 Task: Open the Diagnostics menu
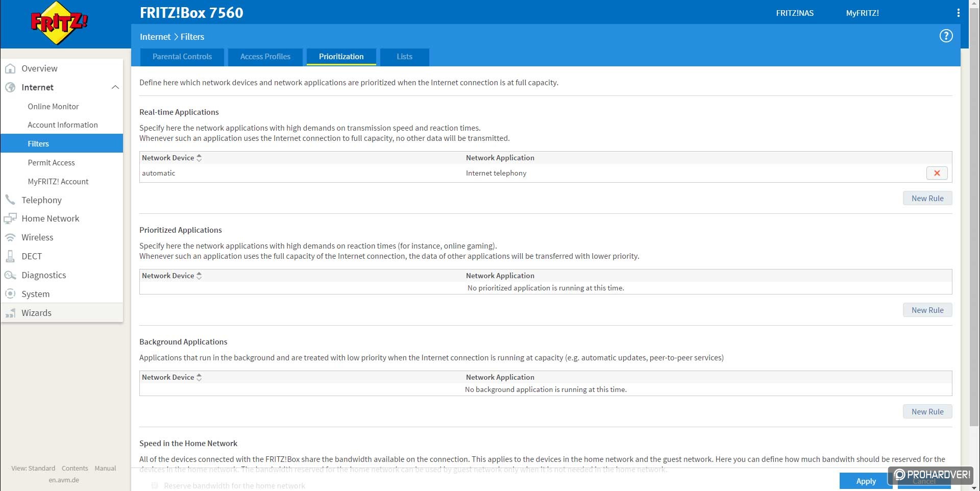(x=43, y=275)
